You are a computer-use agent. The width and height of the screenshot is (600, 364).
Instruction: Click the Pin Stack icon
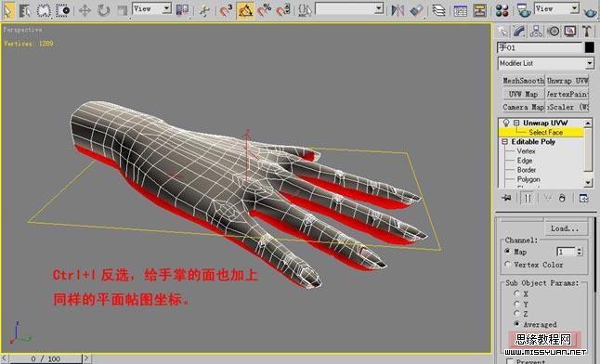[506, 198]
